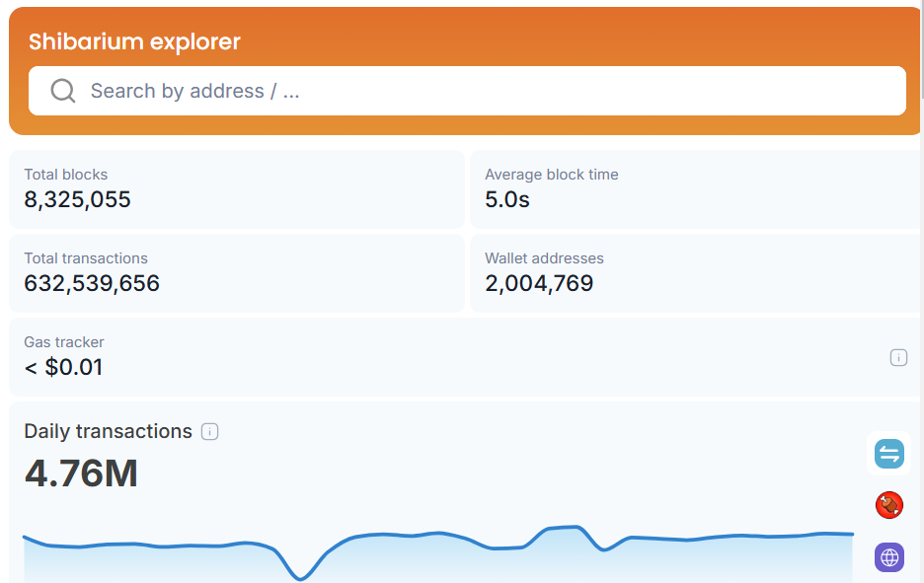Open the Gas tracker info icon
This screenshot has height=583, width=924.
(x=898, y=357)
